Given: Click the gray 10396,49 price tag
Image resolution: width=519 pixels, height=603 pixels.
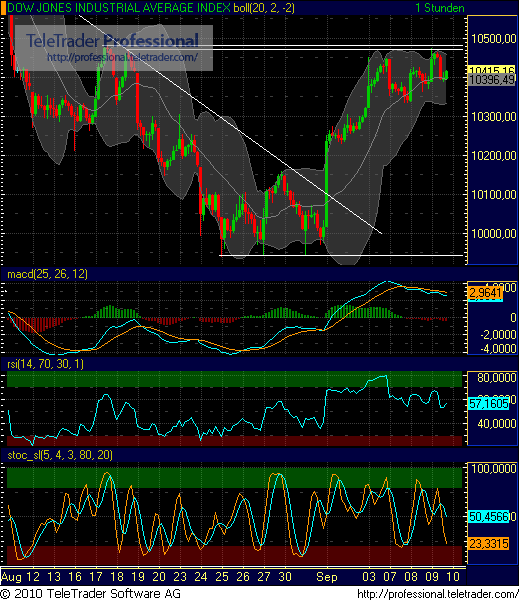Looking at the screenshot, I should pyautogui.click(x=492, y=80).
